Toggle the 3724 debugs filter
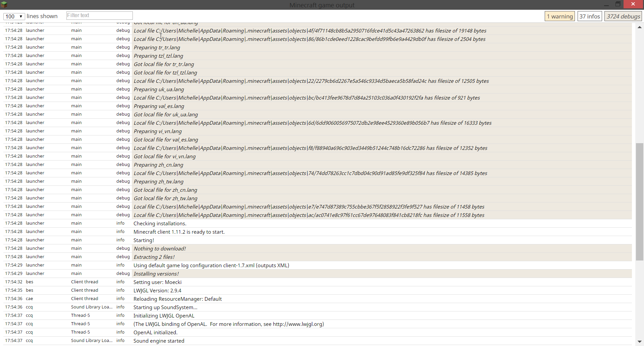The image size is (644, 346). click(x=623, y=16)
